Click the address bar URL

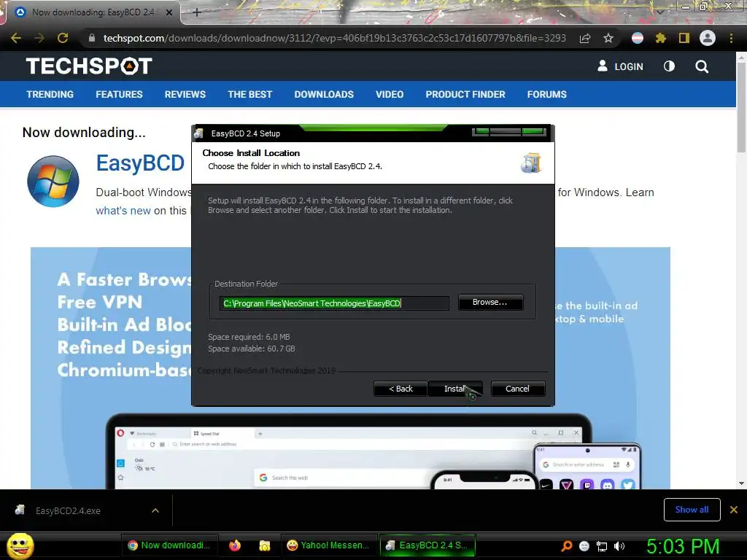[334, 38]
